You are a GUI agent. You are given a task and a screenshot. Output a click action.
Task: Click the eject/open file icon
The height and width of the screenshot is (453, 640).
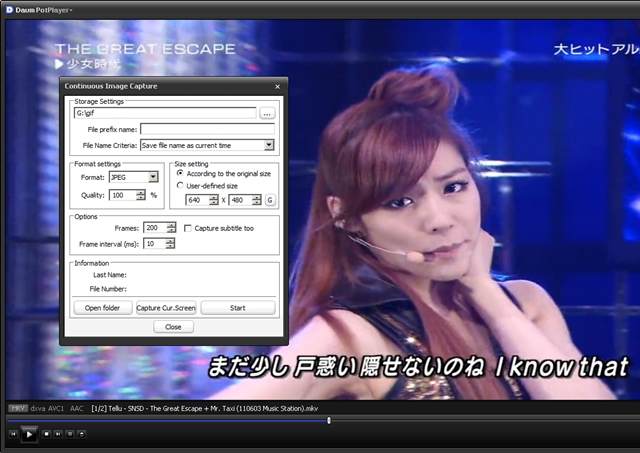(x=82, y=434)
